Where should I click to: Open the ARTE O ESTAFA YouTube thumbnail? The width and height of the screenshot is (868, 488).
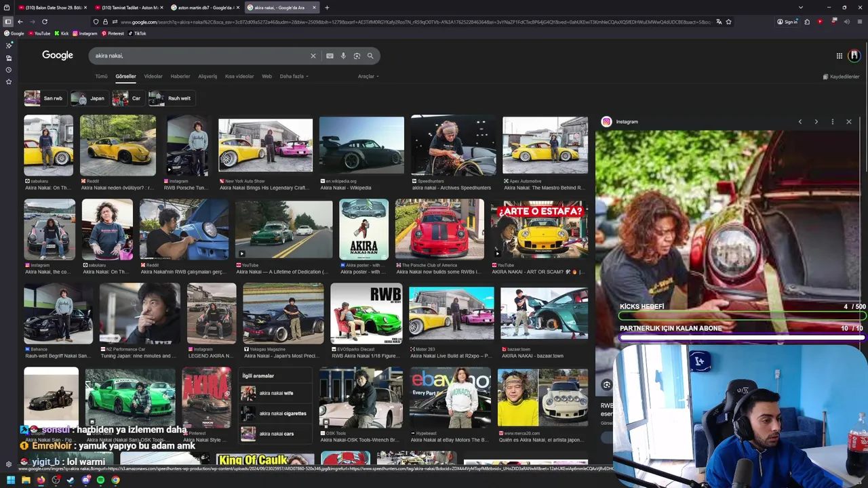pos(540,229)
